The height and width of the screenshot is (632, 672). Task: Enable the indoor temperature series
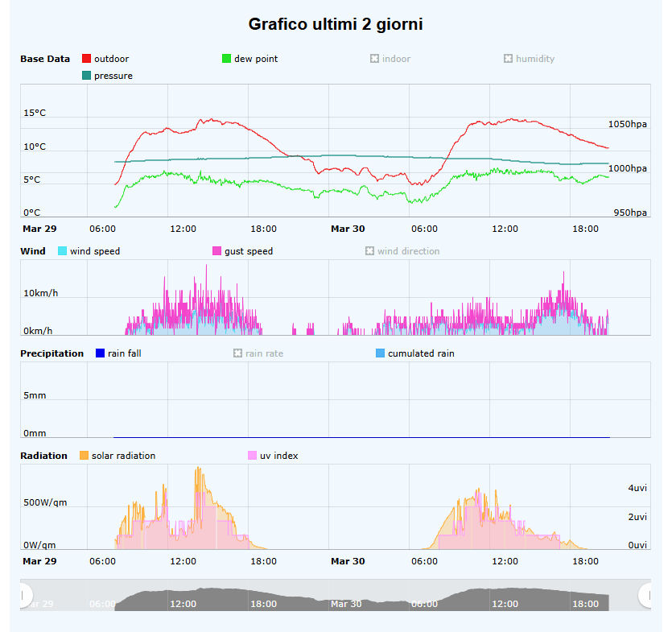click(x=374, y=59)
